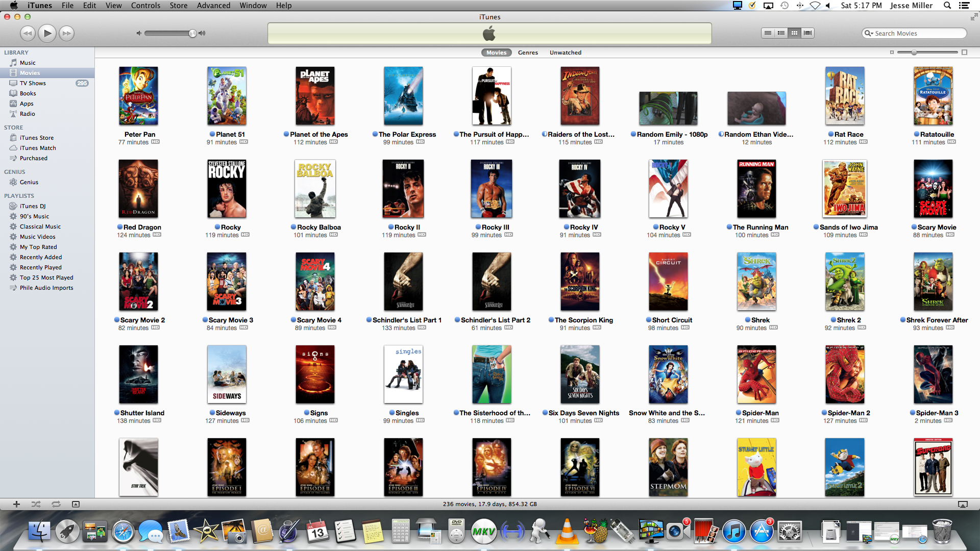The image size is (980, 551).
Task: Open the File menu
Action: (x=67, y=6)
